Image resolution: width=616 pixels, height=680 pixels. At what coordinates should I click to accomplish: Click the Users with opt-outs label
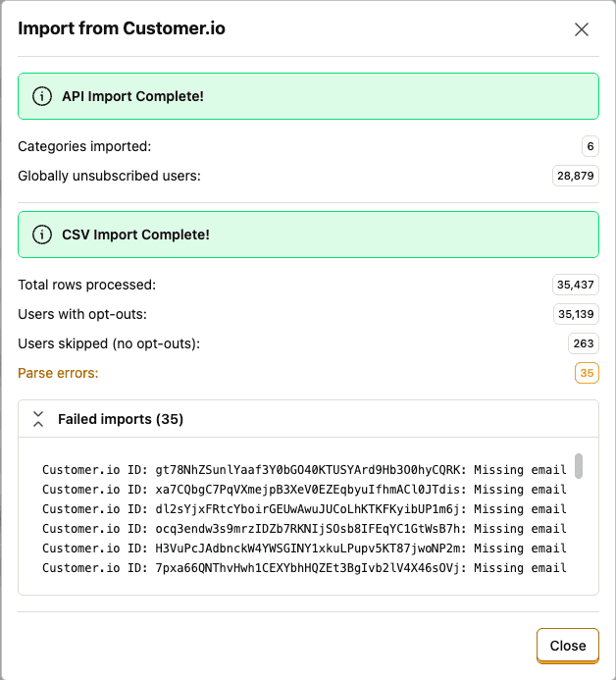82,314
